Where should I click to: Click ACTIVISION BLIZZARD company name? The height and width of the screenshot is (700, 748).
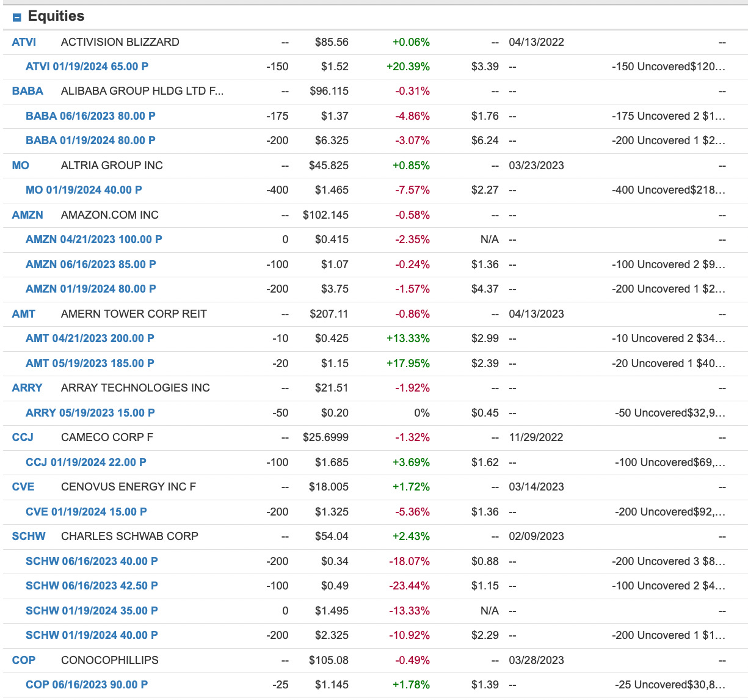(120, 42)
